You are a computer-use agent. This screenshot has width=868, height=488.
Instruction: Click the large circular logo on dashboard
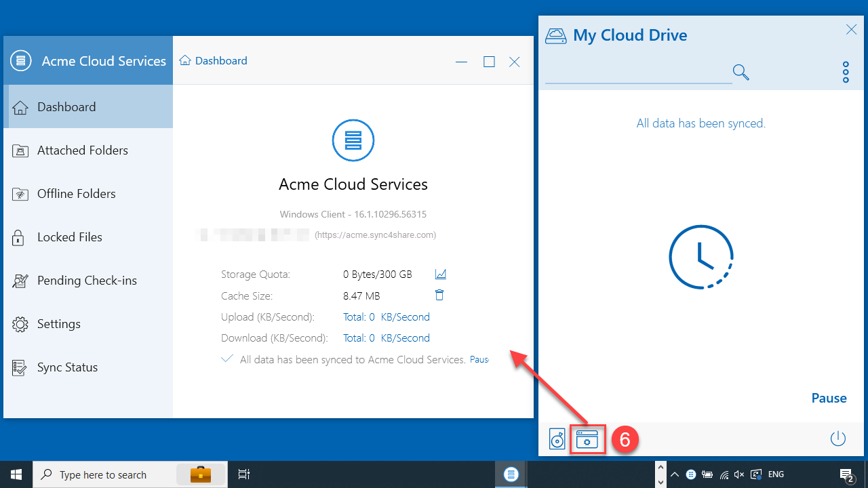[x=353, y=140]
